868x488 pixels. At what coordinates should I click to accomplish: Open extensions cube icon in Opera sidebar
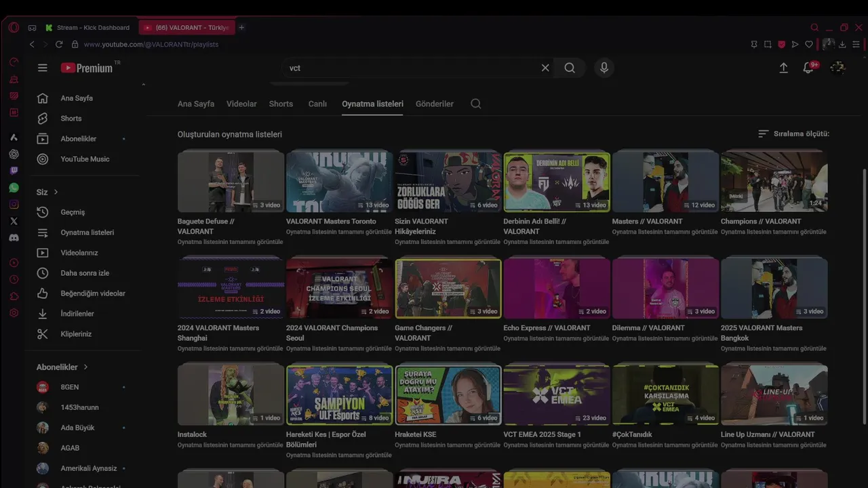[x=14, y=296]
